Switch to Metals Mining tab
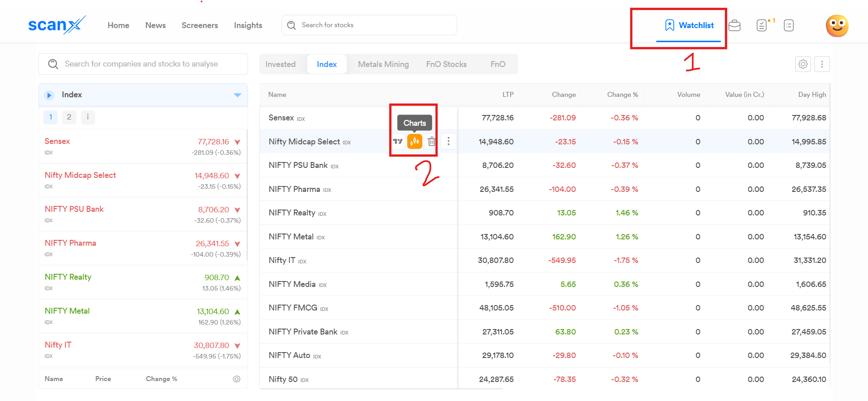Image resolution: width=868 pixels, height=401 pixels. tap(383, 64)
